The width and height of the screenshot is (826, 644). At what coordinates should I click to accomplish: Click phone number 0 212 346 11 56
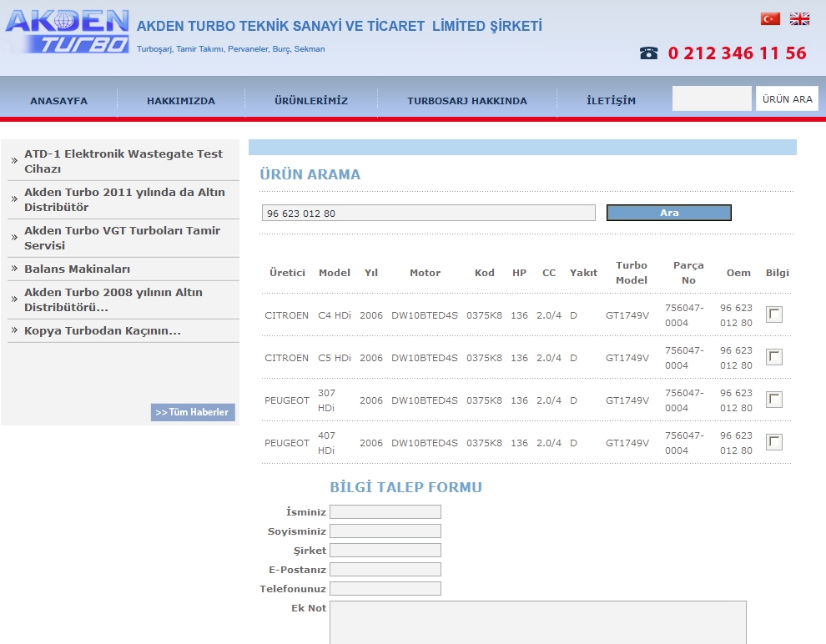point(737,53)
